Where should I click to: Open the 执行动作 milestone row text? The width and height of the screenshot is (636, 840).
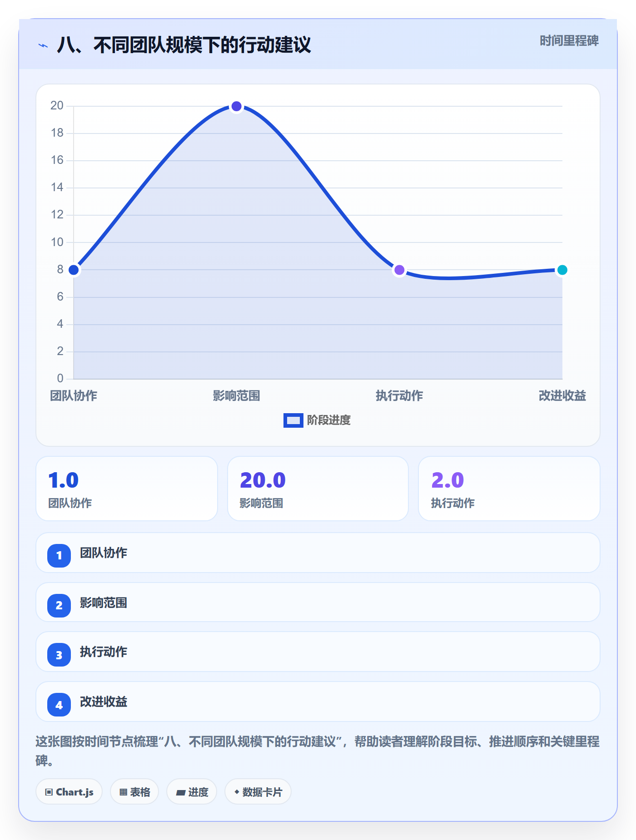pyautogui.click(x=104, y=652)
